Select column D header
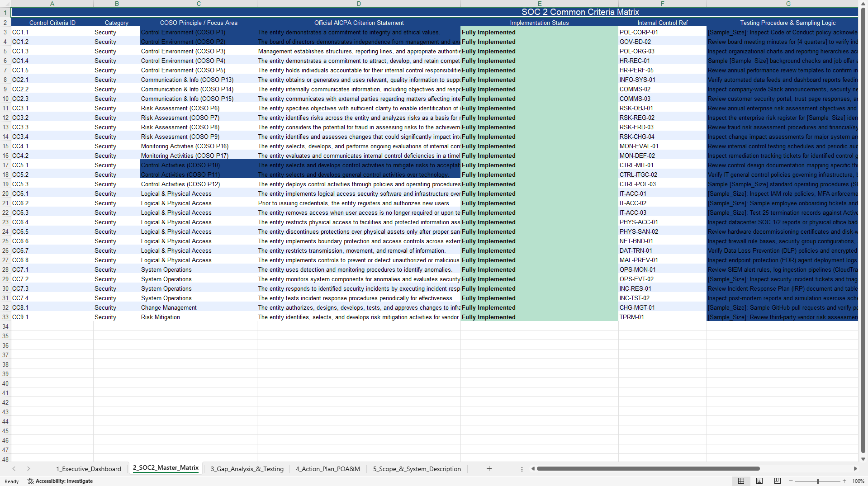Image resolution: width=868 pixels, height=486 pixels. 359,4
